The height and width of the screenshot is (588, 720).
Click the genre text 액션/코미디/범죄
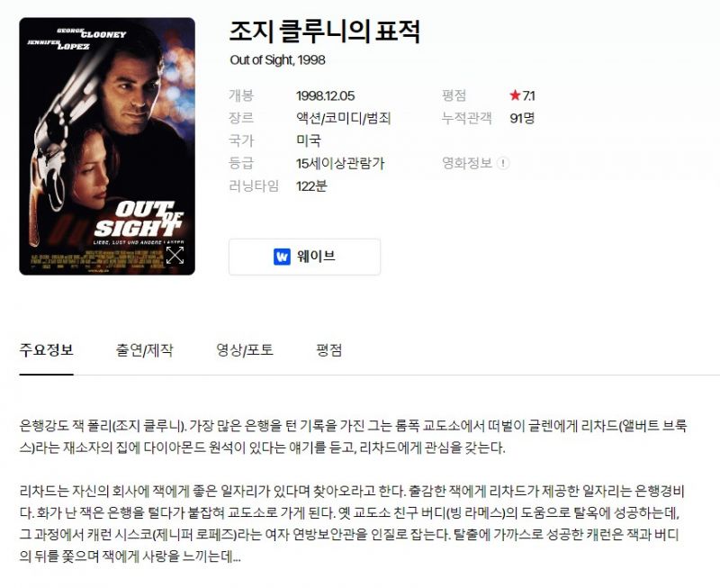click(344, 118)
